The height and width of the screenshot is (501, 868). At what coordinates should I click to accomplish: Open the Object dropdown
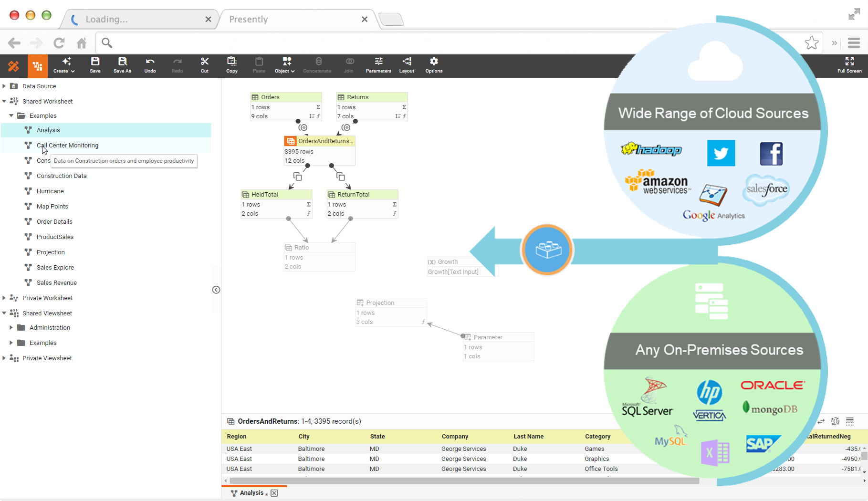tap(285, 65)
